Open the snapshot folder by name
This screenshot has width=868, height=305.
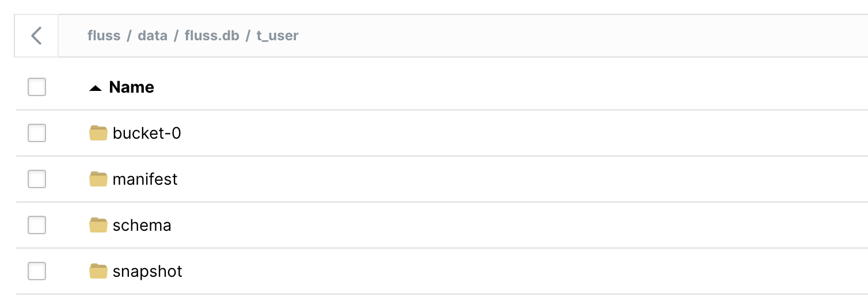pos(147,272)
